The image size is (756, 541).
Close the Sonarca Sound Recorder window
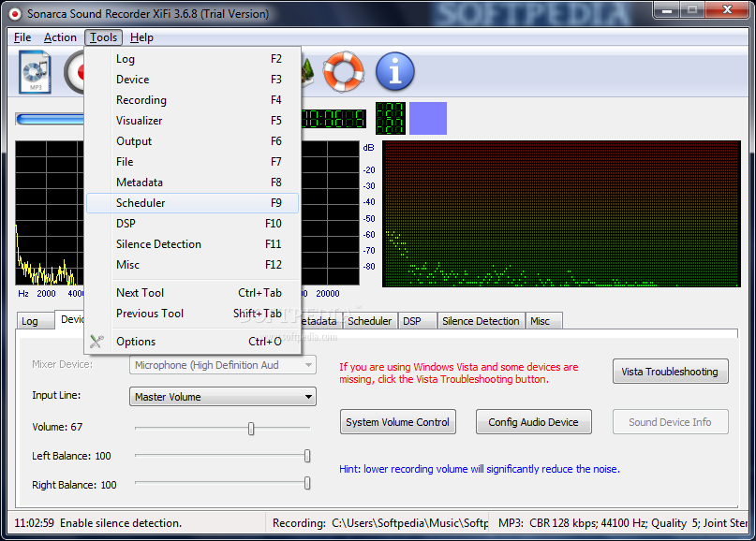tap(728, 10)
